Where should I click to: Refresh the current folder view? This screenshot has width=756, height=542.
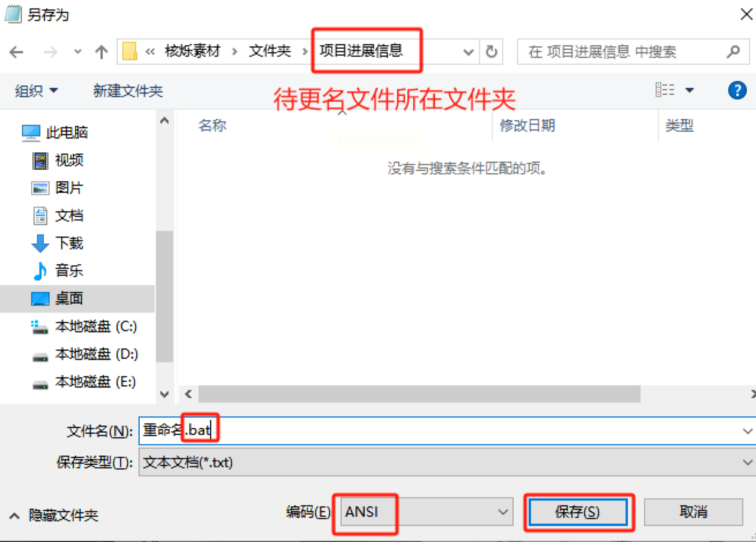tap(491, 52)
